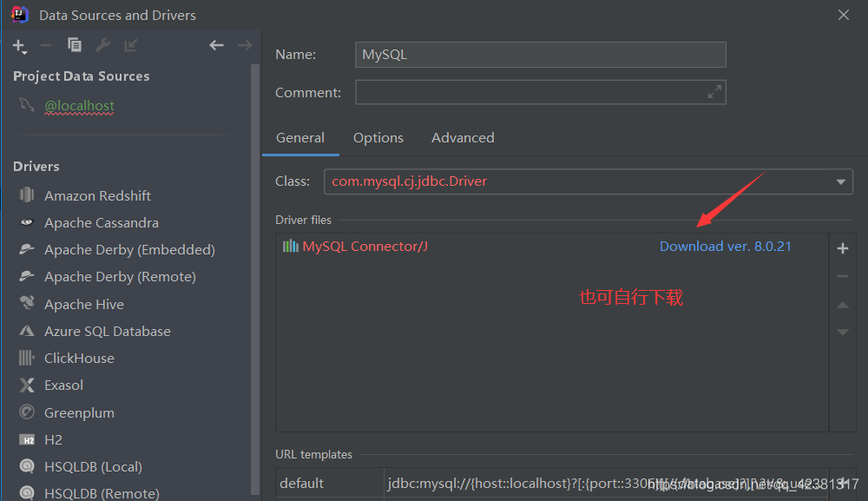Click the HSQLDB (Remote) icon

27,492
